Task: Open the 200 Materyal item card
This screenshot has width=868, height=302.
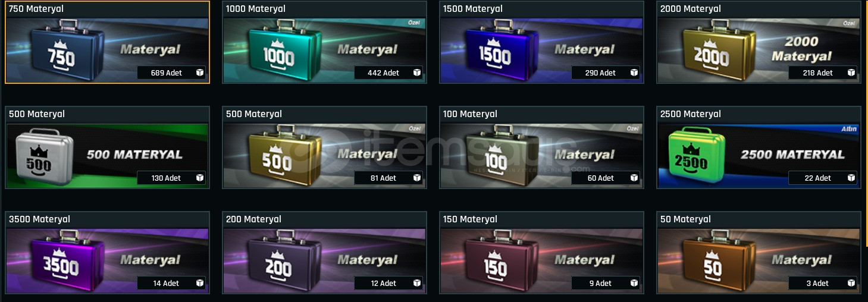Action: 324,253
